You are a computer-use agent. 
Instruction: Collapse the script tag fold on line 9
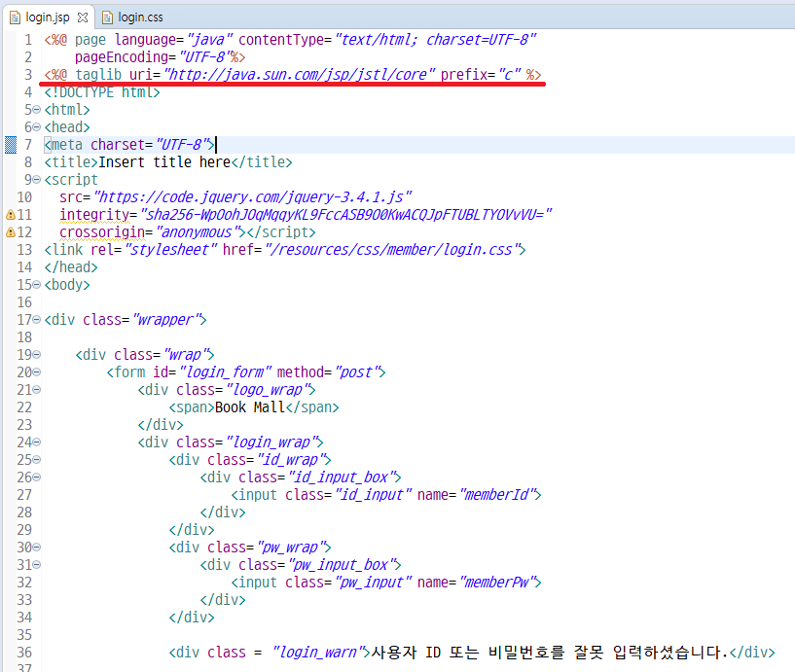(x=37, y=180)
